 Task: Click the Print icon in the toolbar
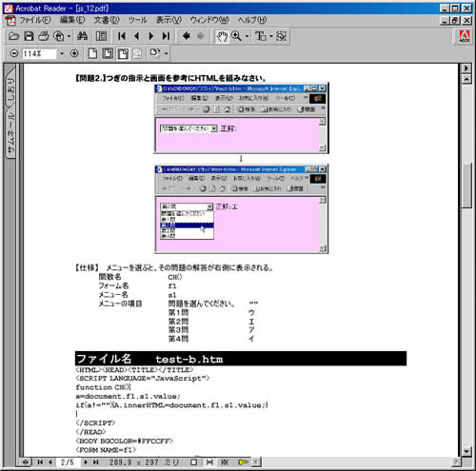pyautogui.click(x=44, y=36)
